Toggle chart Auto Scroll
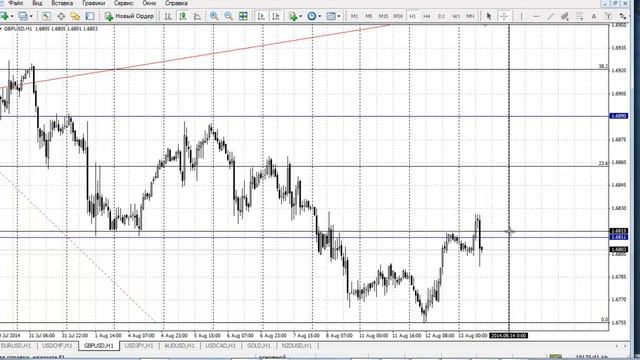This screenshot has height=360, width=640. 261,16
